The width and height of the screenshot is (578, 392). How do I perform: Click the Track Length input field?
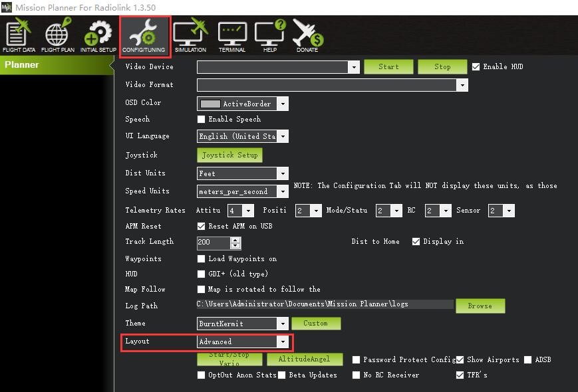click(x=214, y=243)
